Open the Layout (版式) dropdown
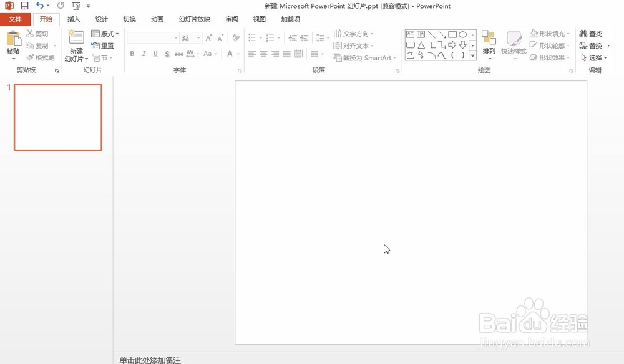Screen dimensions: 624x364 [x=105, y=34]
